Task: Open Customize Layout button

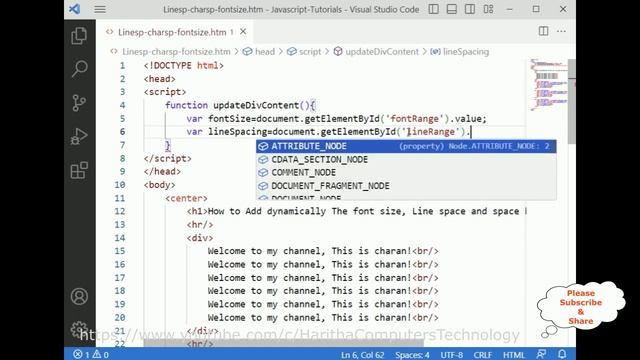Action: coord(488,9)
